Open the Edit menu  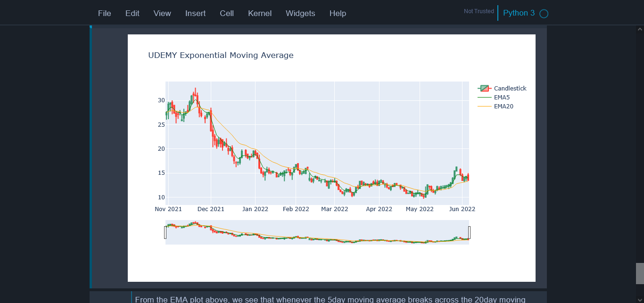(x=132, y=13)
